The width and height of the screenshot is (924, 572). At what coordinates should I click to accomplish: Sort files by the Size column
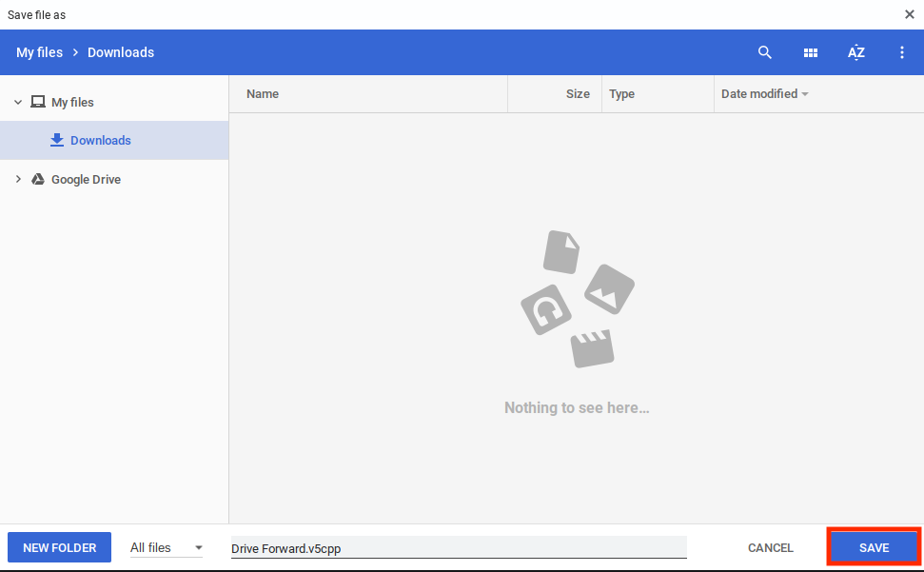(x=577, y=93)
